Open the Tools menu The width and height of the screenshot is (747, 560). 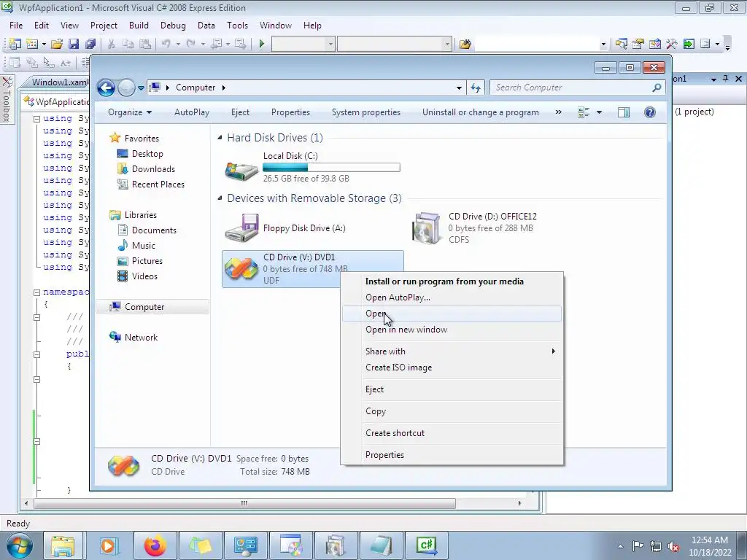point(237,26)
